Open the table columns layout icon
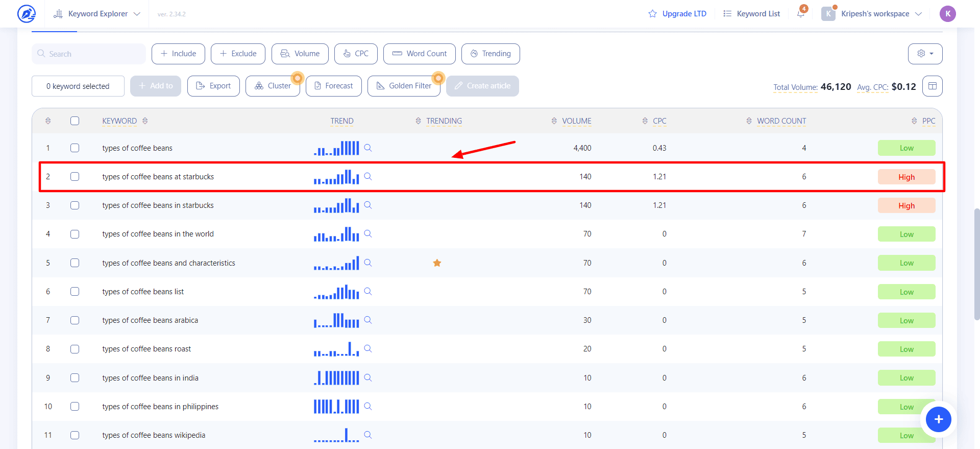The width and height of the screenshot is (980, 449). pos(932,86)
